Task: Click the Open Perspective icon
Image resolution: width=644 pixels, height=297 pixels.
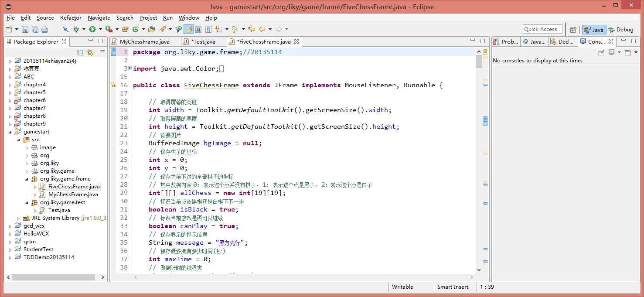Action: [573, 30]
